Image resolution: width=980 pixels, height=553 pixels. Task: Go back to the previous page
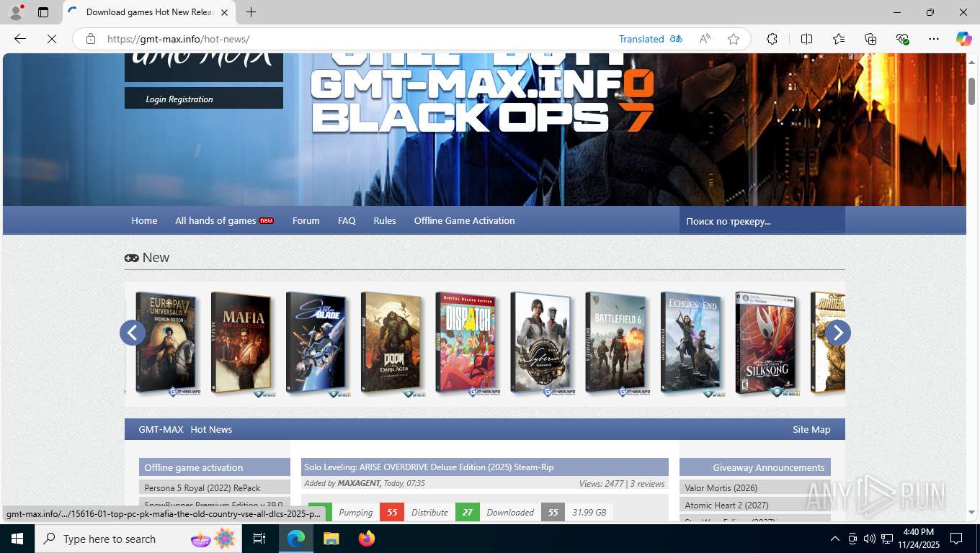coord(20,39)
